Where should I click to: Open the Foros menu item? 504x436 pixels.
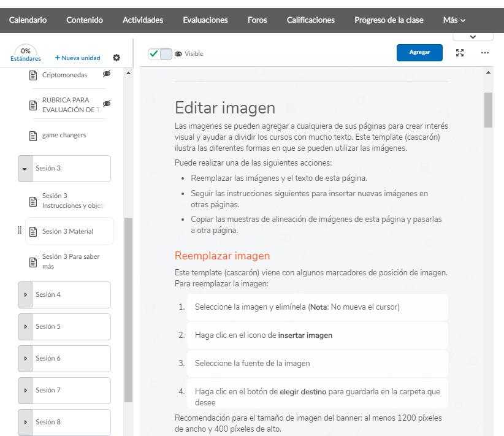click(257, 20)
